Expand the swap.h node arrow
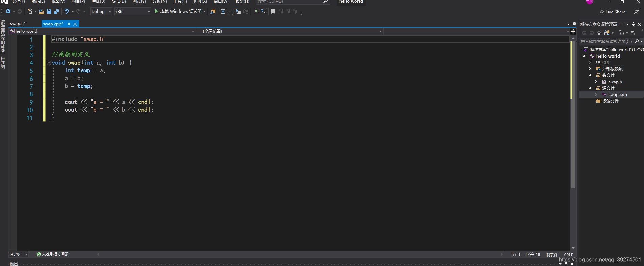This screenshot has height=266, width=644. coord(596,82)
